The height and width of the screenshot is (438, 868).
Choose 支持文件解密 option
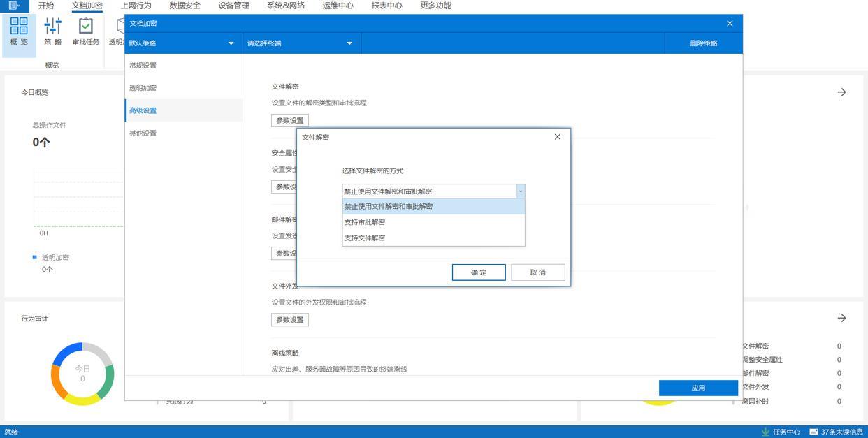(x=433, y=238)
